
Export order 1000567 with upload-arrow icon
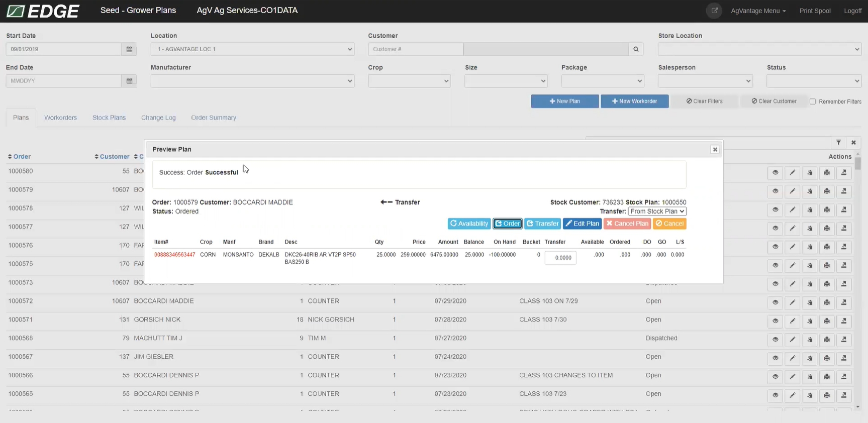click(x=843, y=358)
